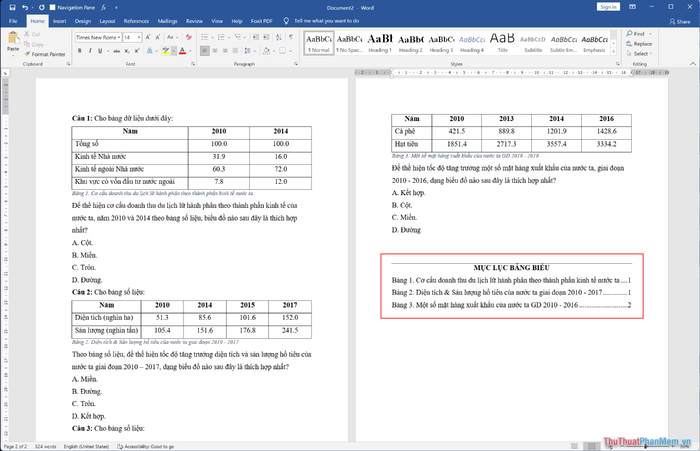700x451 pixels.
Task: Click the Paste icon in Clipboard group
Action: pos(13,40)
